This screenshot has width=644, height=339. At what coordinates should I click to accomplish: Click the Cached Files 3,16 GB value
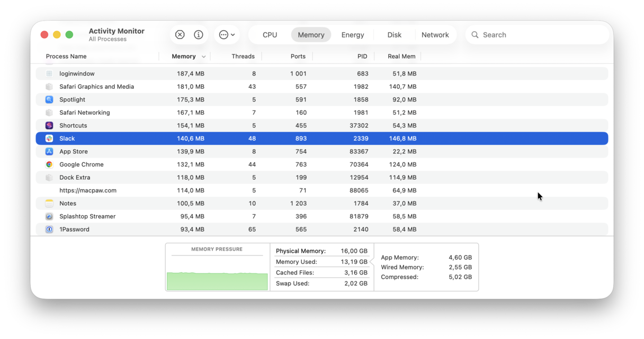355,272
